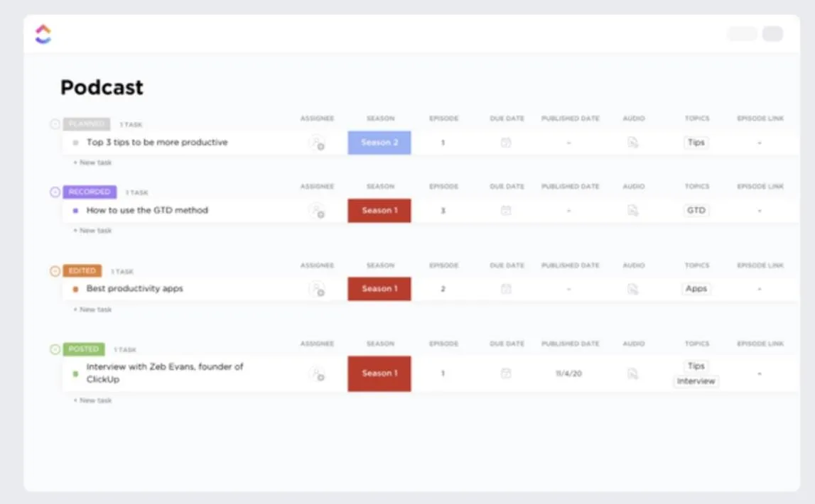Click the blue Season 2 cell
This screenshot has width=815, height=504.
point(379,143)
